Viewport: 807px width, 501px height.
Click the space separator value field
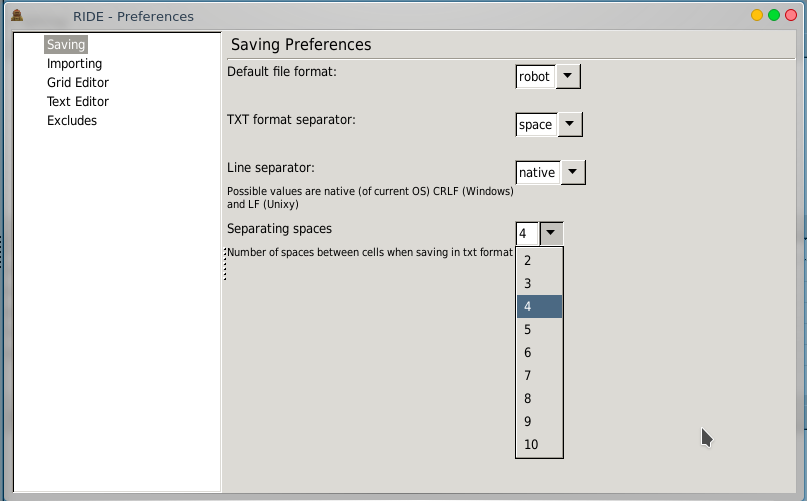pos(536,124)
